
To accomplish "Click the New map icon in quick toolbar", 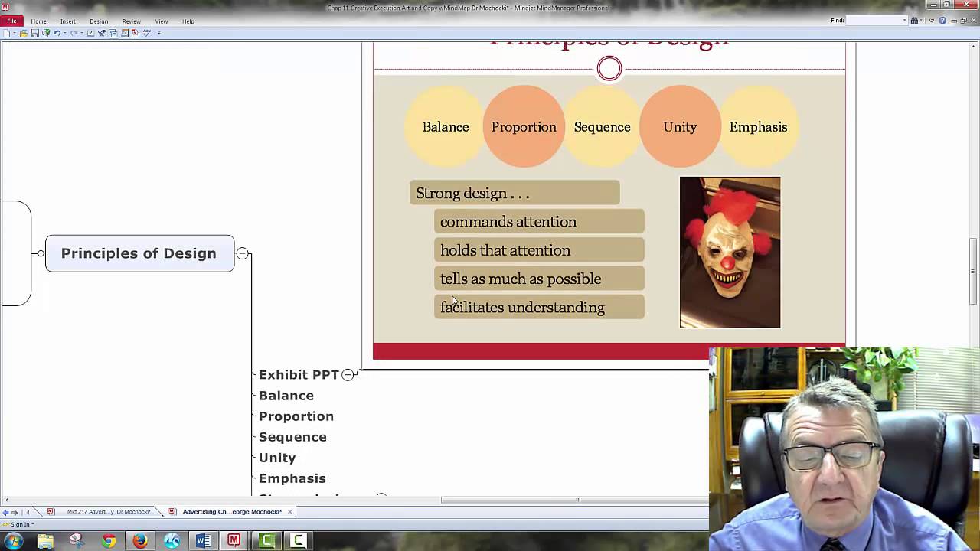I will (7, 33).
